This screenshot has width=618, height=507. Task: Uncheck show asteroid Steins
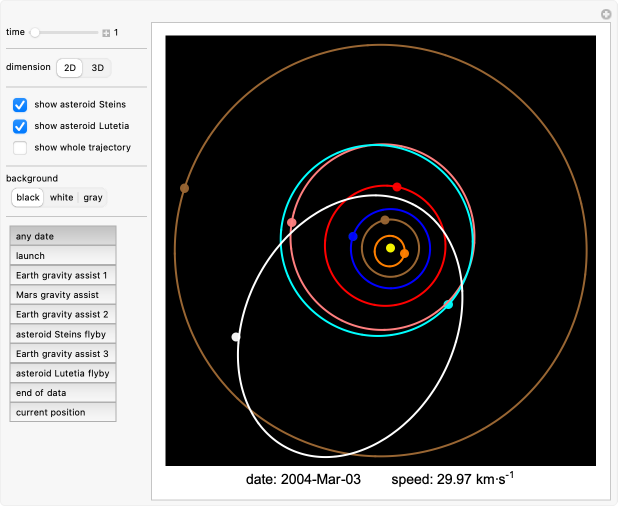20,104
